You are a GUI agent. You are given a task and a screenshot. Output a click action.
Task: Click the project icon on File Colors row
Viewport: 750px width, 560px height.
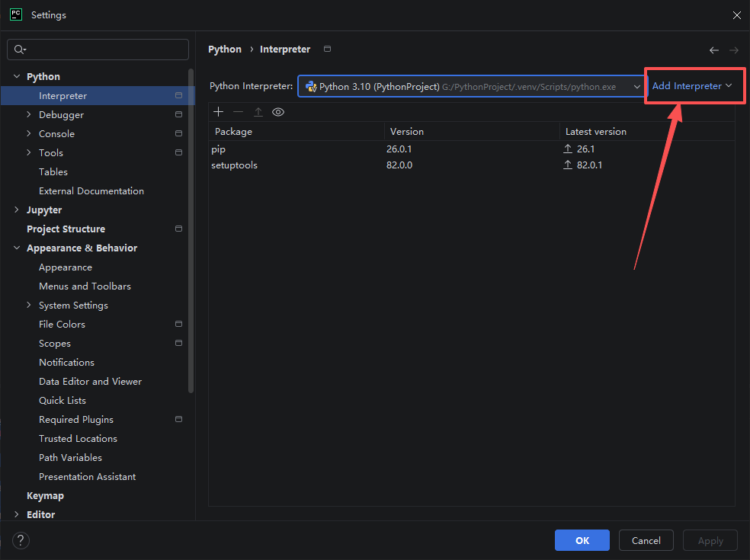click(178, 324)
